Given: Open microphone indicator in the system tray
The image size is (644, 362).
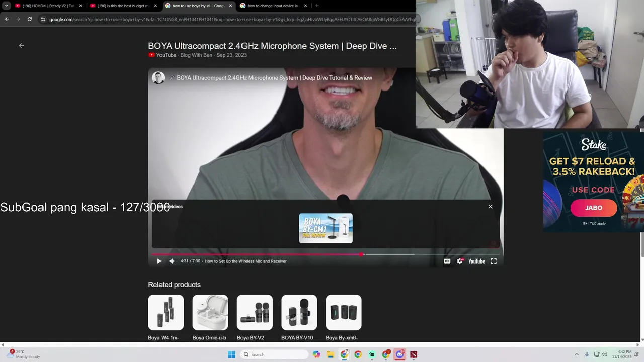Looking at the screenshot, I should coord(587,354).
